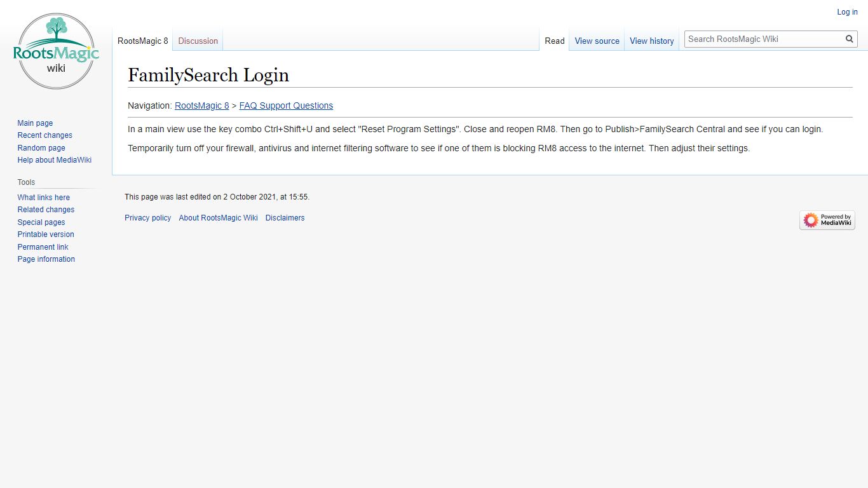This screenshot has height=488, width=868.
Task: Open the Powered by MediaWiki badge
Action: (827, 220)
